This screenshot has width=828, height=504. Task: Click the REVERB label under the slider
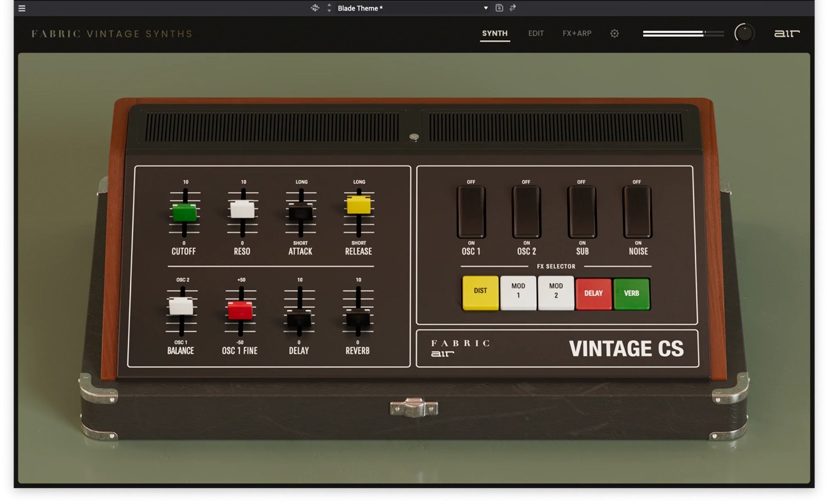(357, 351)
